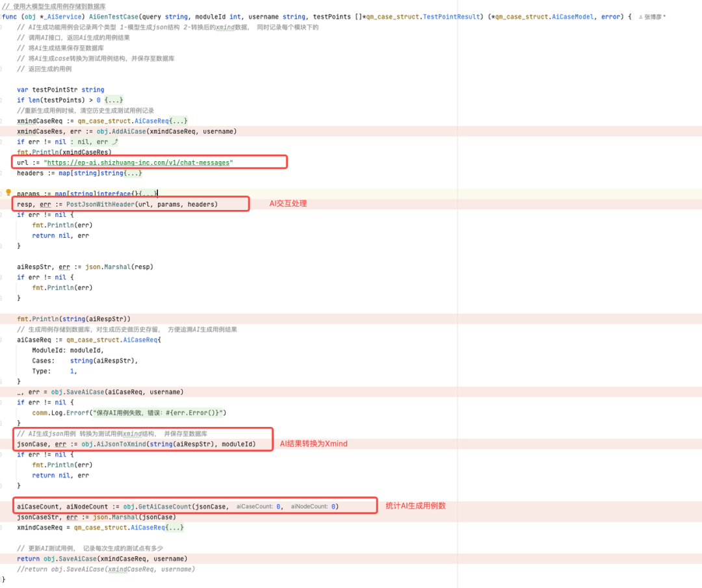The height and width of the screenshot is (588, 702).
Task: Click the AiJsonToXmind method call
Action: point(120,444)
